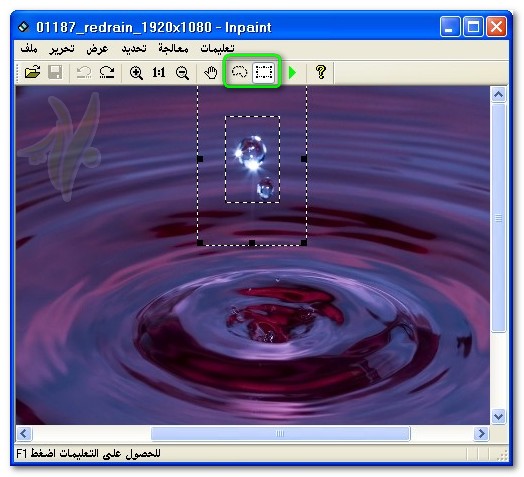Select the Rectangular marquee selection tool

264,72
